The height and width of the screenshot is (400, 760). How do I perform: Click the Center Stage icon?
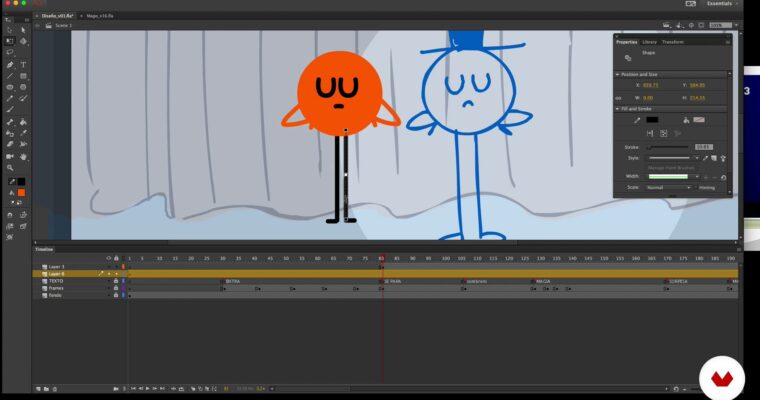[692, 25]
